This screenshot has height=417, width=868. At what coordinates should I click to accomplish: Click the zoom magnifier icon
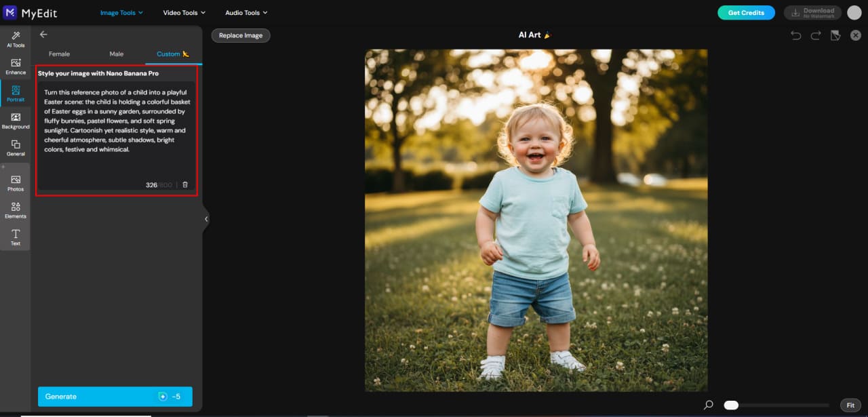click(709, 405)
